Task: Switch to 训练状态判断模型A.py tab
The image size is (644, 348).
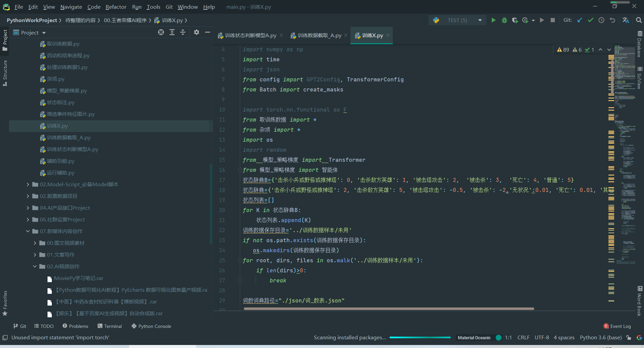Action: 250,35
